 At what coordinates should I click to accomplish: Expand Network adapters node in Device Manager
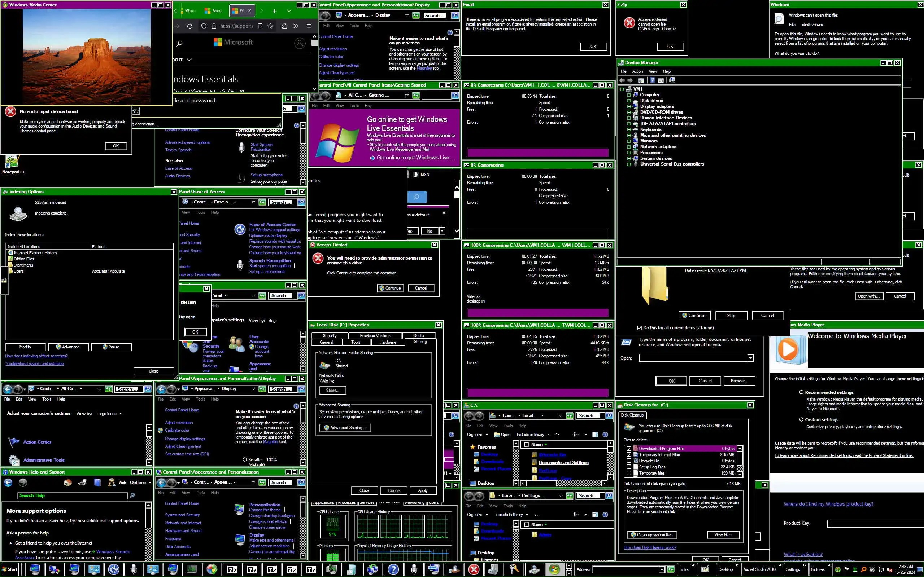[x=629, y=146]
